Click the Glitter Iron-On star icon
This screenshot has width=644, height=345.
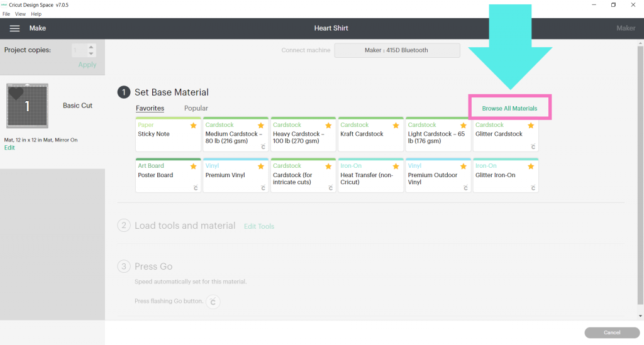531,166
